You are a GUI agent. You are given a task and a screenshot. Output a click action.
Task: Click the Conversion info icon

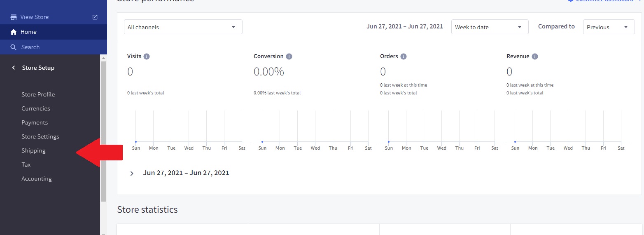(289, 56)
